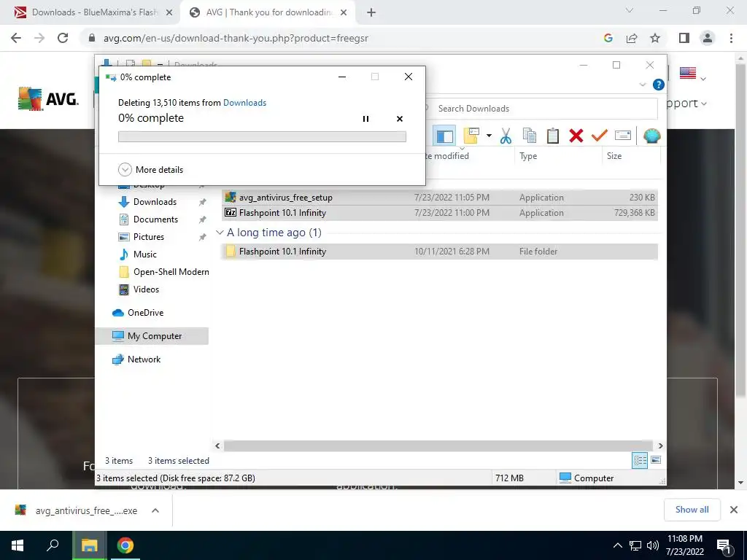Open AVG language flag dropdown

tap(693, 74)
